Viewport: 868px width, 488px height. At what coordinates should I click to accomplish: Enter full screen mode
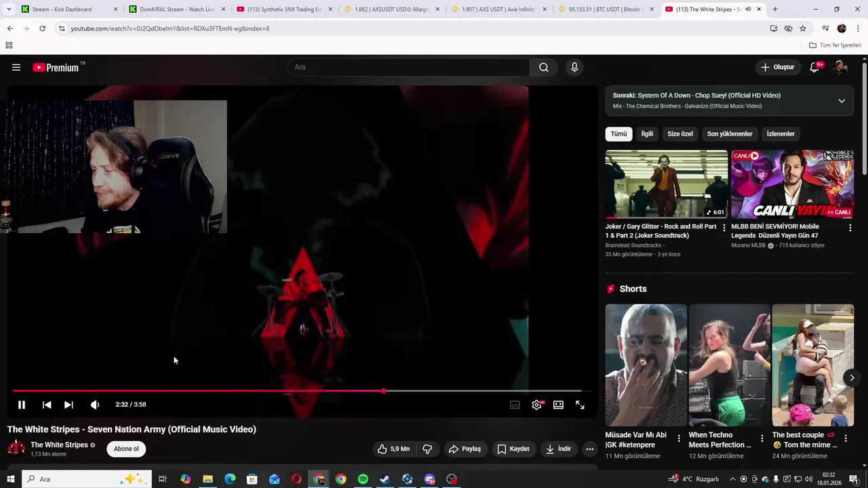click(580, 405)
